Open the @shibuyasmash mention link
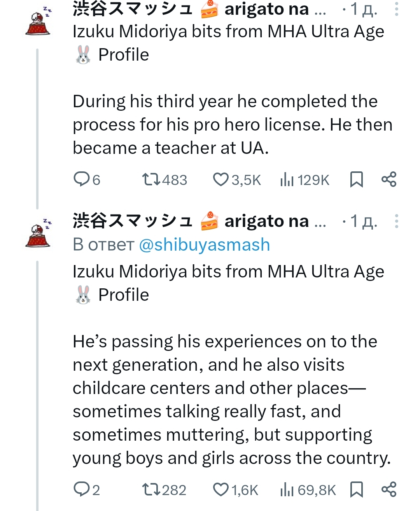Screen dimensions: 420x511 pos(204,245)
